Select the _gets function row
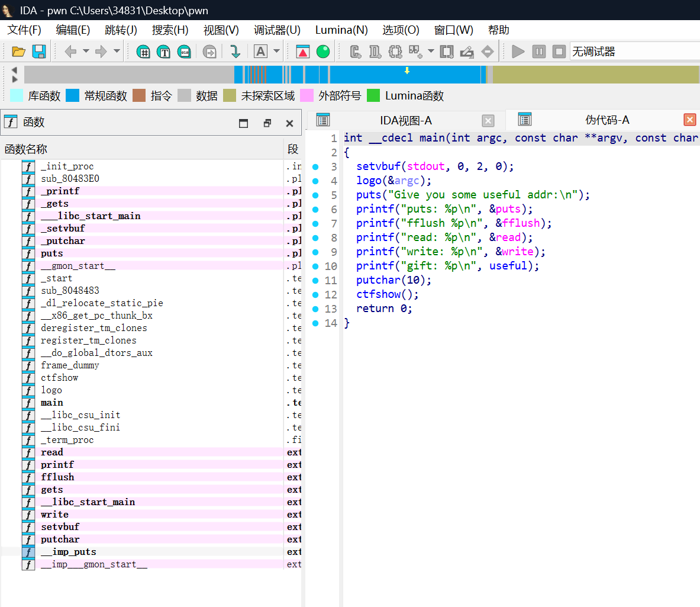 pyautogui.click(x=151, y=204)
